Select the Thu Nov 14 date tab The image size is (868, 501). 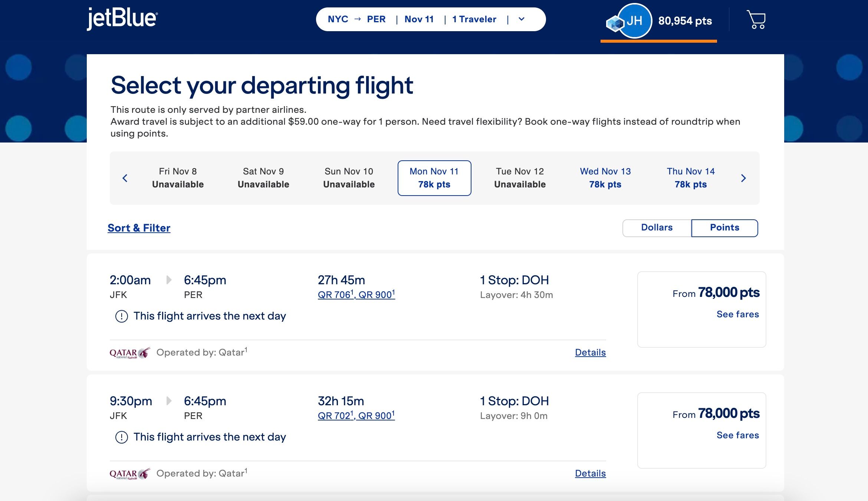point(691,178)
